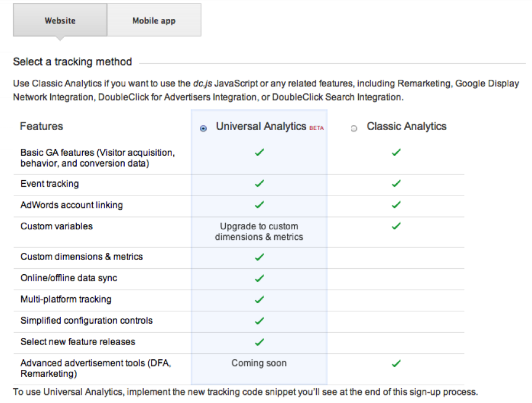This screenshot has width=532, height=403.
Task: Switch to the Website tab
Action: [60, 20]
